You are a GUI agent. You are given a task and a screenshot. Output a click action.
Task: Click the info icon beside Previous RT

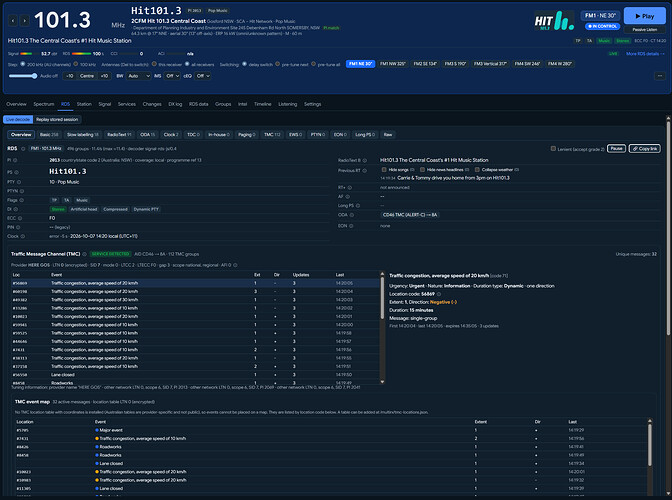pos(364,171)
